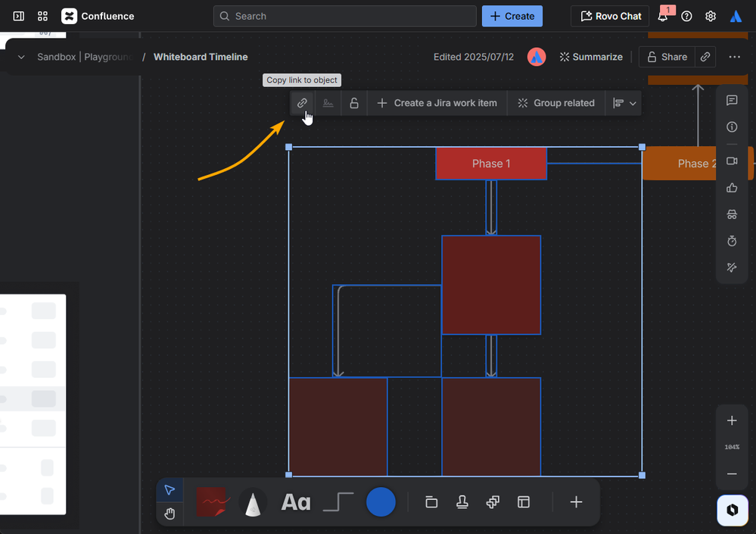Image resolution: width=756 pixels, height=534 pixels.
Task: Click the Create button
Action: [512, 17]
